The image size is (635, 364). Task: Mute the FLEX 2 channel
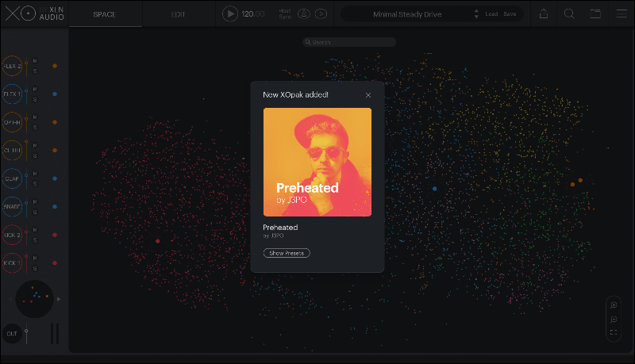[35, 60]
